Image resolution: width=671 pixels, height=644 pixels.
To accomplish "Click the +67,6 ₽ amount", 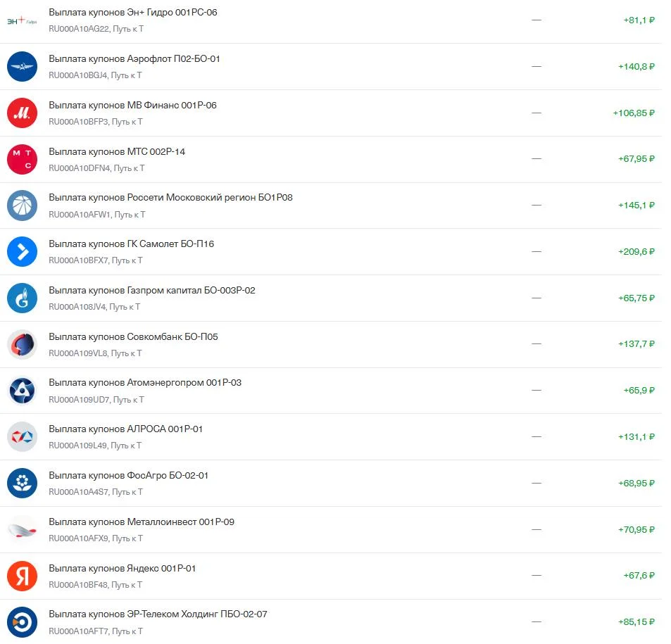I will click(639, 576).
